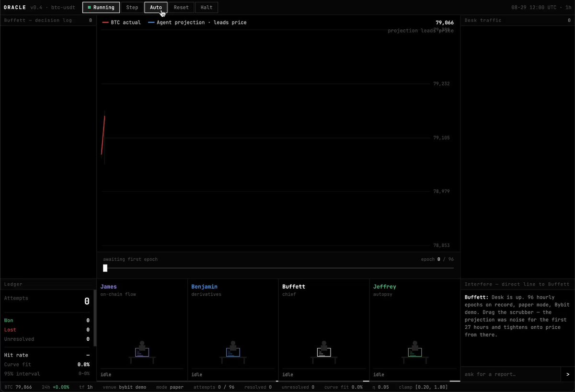Click the epoch scrubber handle
The width and height of the screenshot is (575, 392).
[105, 268]
